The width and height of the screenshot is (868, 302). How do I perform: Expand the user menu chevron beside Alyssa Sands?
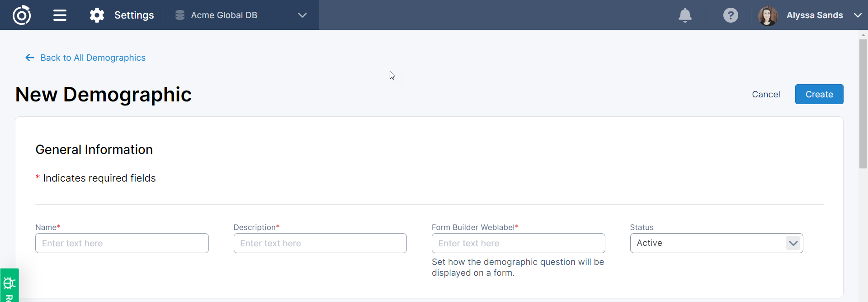pos(858,15)
